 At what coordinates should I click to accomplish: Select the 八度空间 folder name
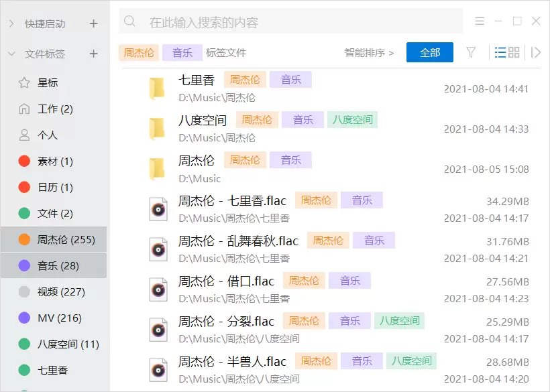203,120
